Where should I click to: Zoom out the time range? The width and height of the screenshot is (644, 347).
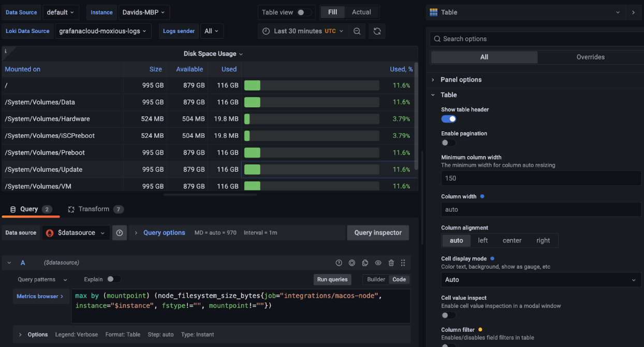tap(357, 31)
